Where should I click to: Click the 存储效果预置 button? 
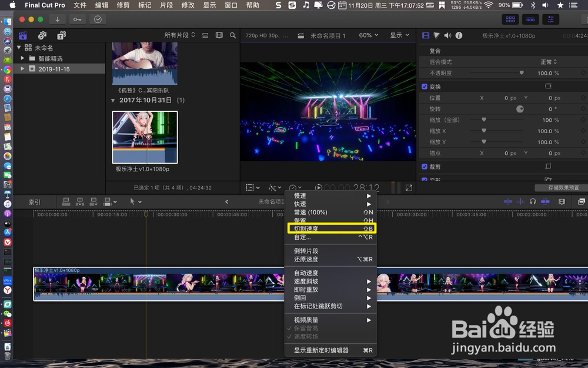(x=563, y=187)
